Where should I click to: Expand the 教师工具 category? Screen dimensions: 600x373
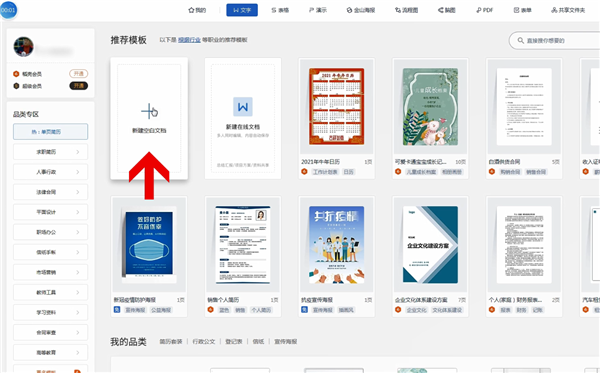[x=51, y=292]
